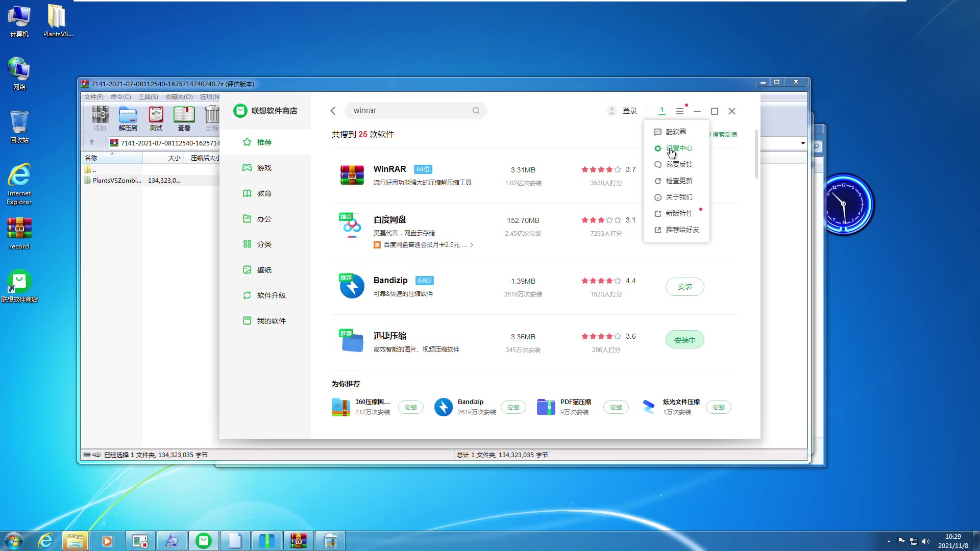This screenshot has height=551, width=980.
Task: Open the download manager icon showing 1
Action: [x=661, y=111]
